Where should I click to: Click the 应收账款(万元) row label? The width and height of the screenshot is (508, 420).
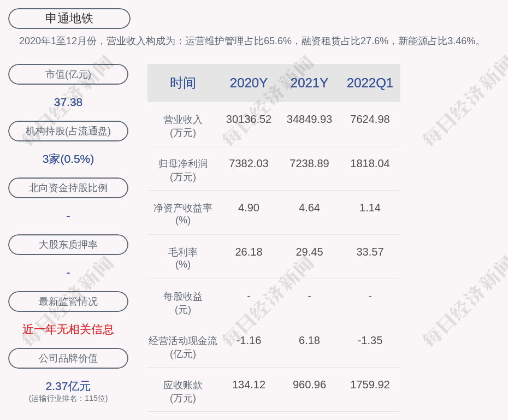(183, 392)
